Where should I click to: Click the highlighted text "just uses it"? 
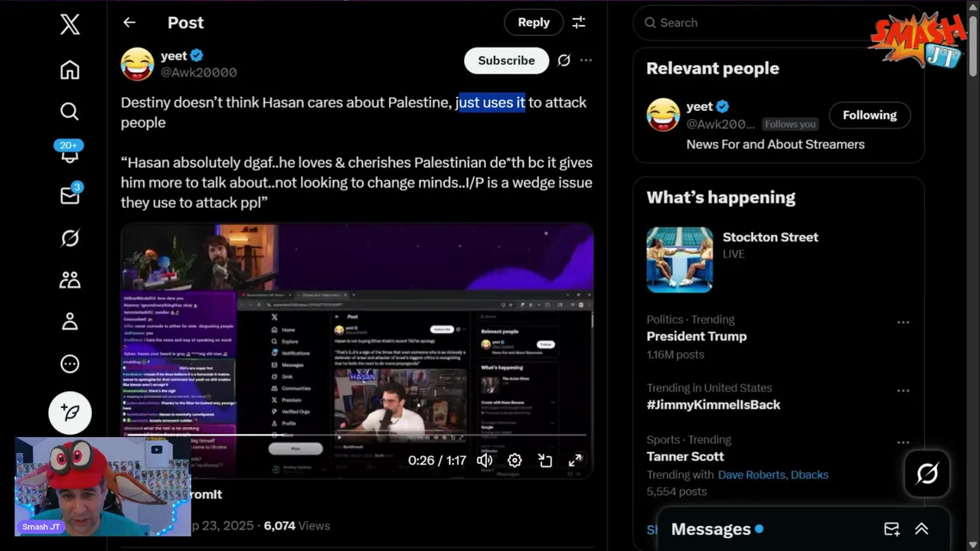[492, 103]
